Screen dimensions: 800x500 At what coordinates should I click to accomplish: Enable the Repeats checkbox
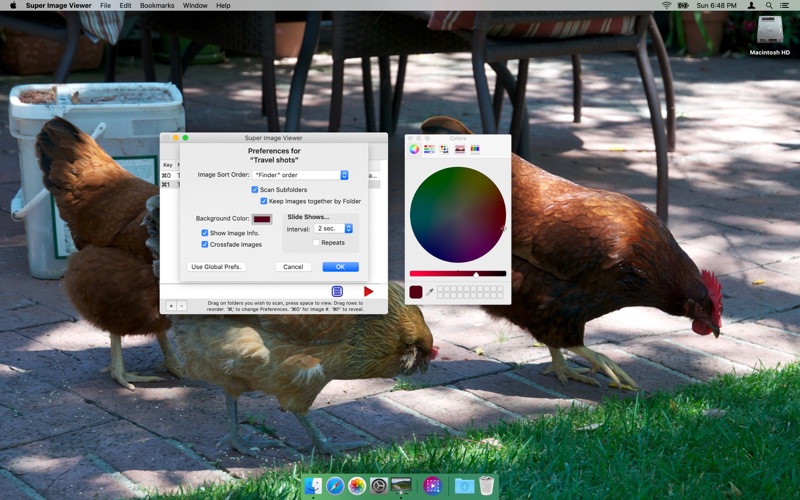(316, 242)
